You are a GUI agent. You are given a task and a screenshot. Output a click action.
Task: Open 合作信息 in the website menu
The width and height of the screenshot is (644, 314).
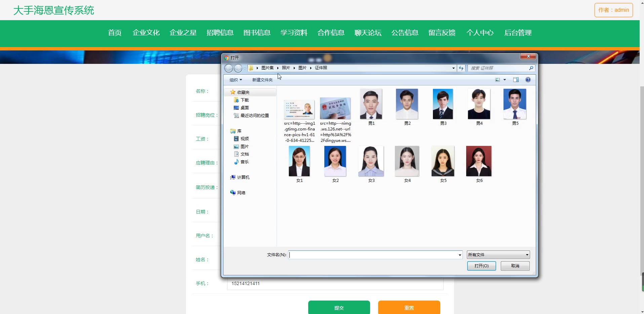331,33
